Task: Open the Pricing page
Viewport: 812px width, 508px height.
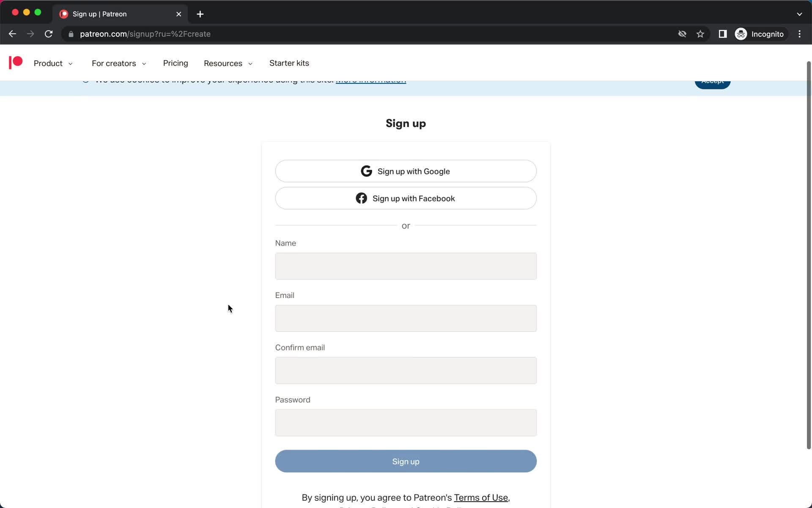Action: (176, 63)
